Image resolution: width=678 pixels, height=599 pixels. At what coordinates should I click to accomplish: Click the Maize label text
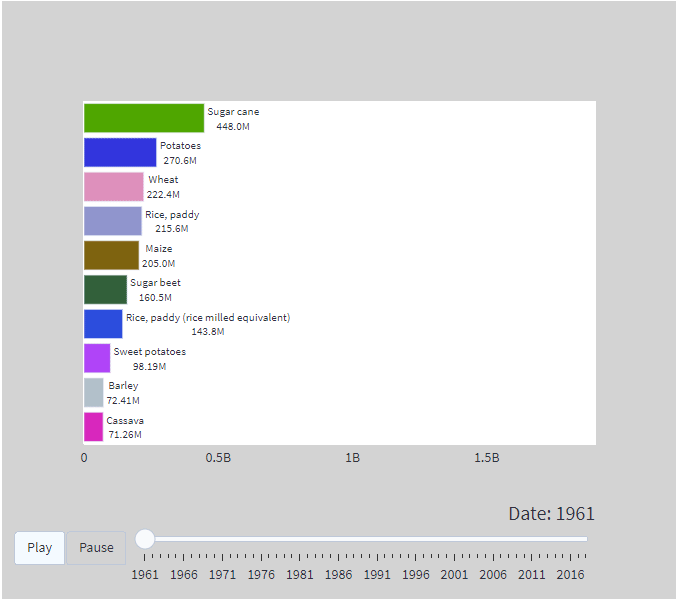point(159,249)
